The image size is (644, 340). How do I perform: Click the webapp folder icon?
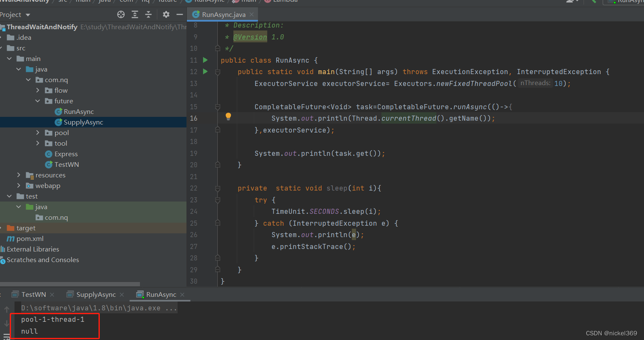click(x=30, y=185)
